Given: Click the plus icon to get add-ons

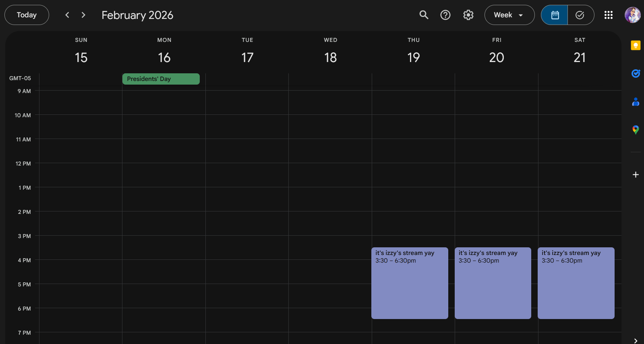Looking at the screenshot, I should 636,174.
